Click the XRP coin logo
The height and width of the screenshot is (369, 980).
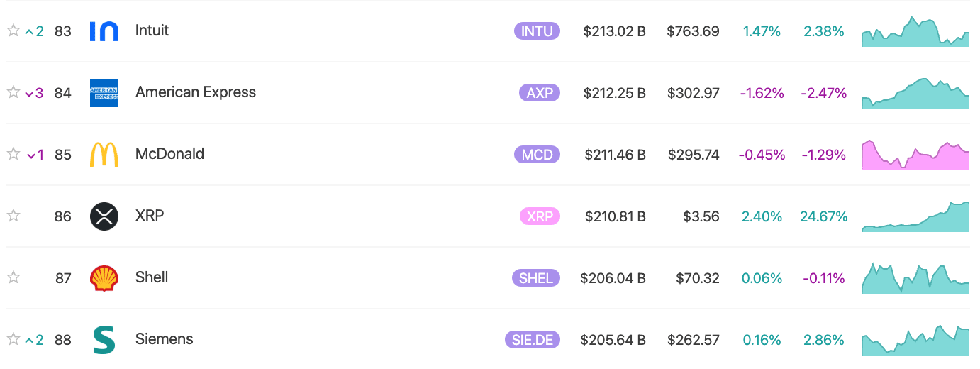tap(104, 216)
